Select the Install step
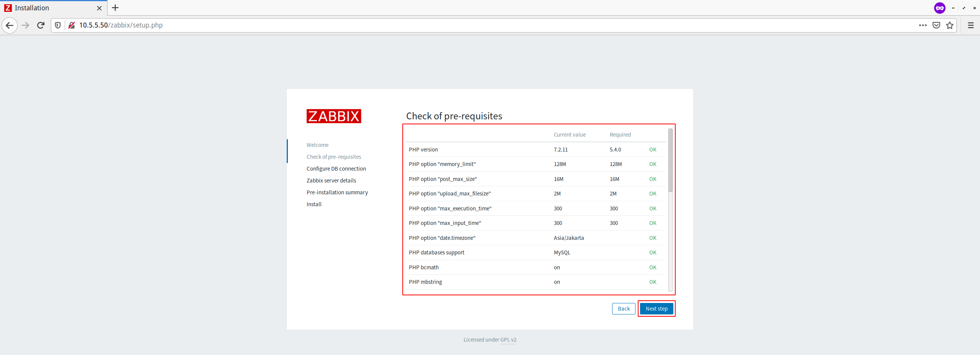This screenshot has height=355, width=980. 314,204
